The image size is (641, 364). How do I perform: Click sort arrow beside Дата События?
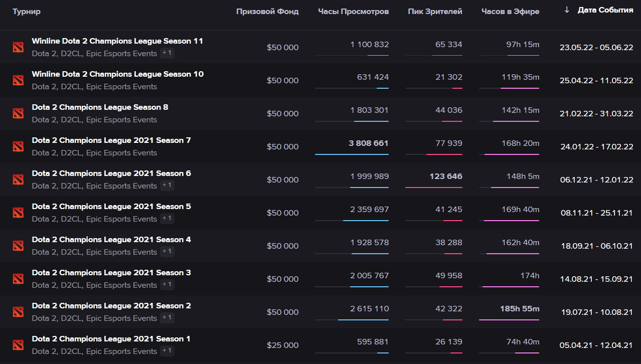[x=567, y=10]
